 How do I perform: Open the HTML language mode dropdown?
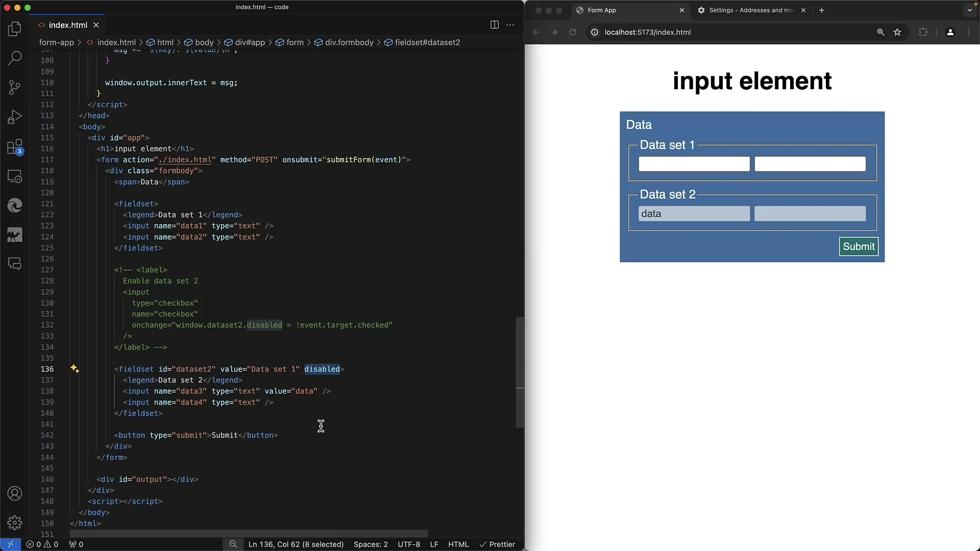[x=459, y=544]
